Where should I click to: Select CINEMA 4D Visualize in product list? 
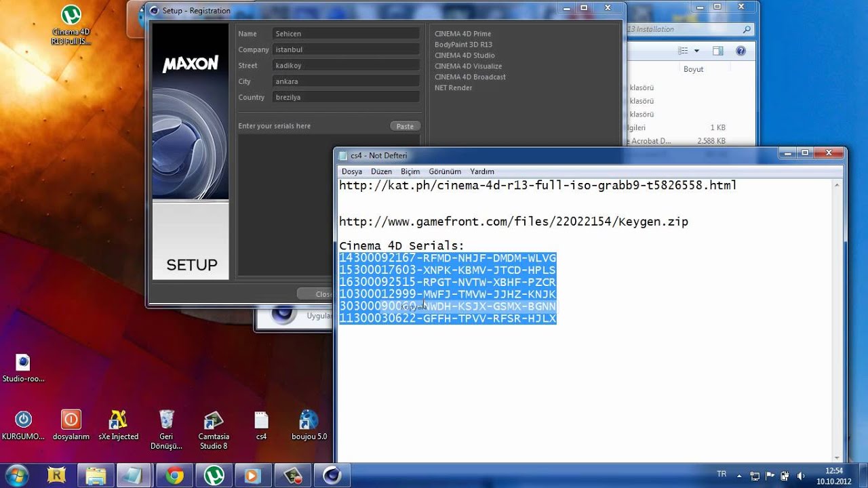(469, 66)
